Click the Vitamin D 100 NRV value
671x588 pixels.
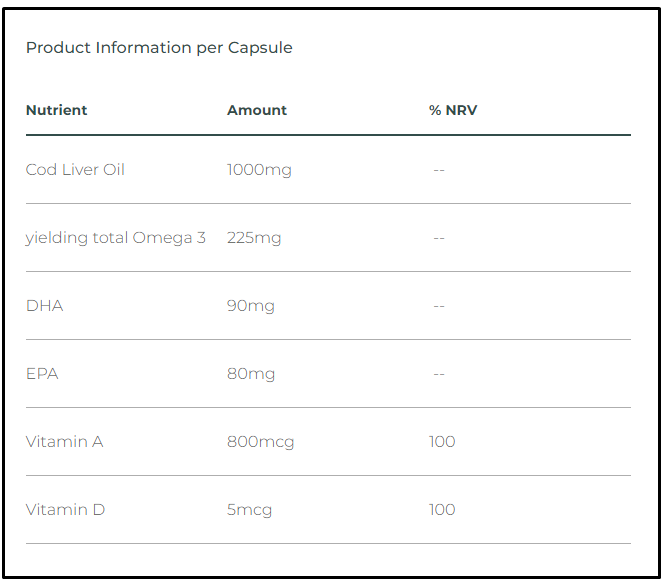(x=442, y=510)
